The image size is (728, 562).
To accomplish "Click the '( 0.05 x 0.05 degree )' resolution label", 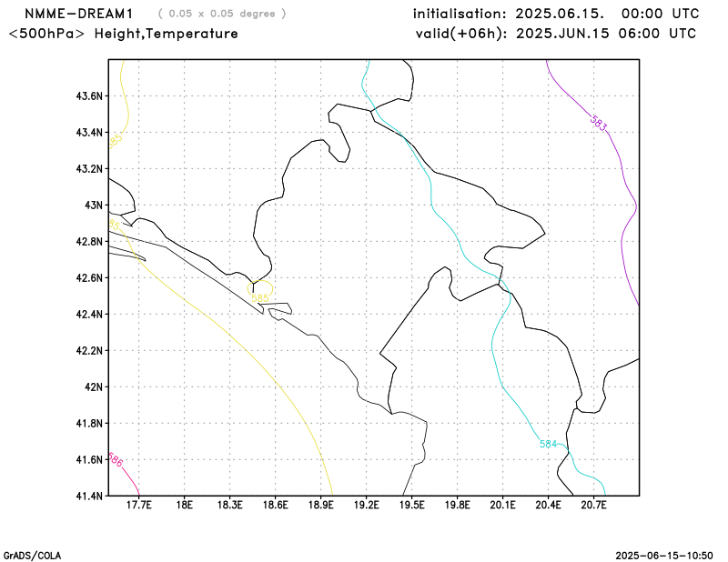I will [222, 14].
